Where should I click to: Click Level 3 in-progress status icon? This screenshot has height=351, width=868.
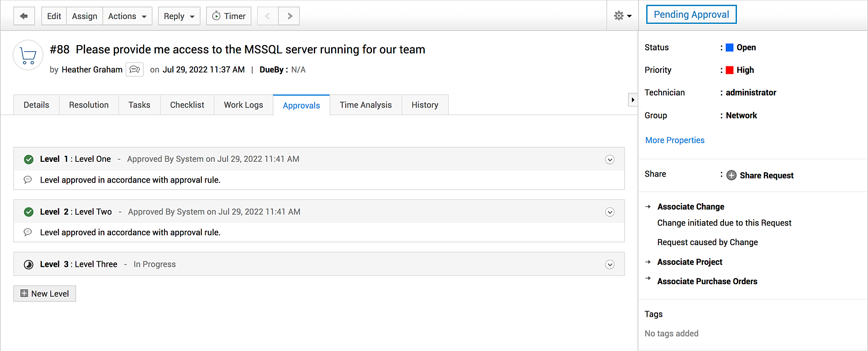[29, 265]
